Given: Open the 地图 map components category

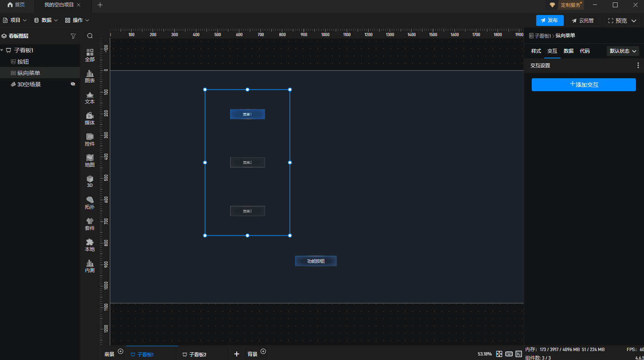Looking at the screenshot, I should (90, 160).
